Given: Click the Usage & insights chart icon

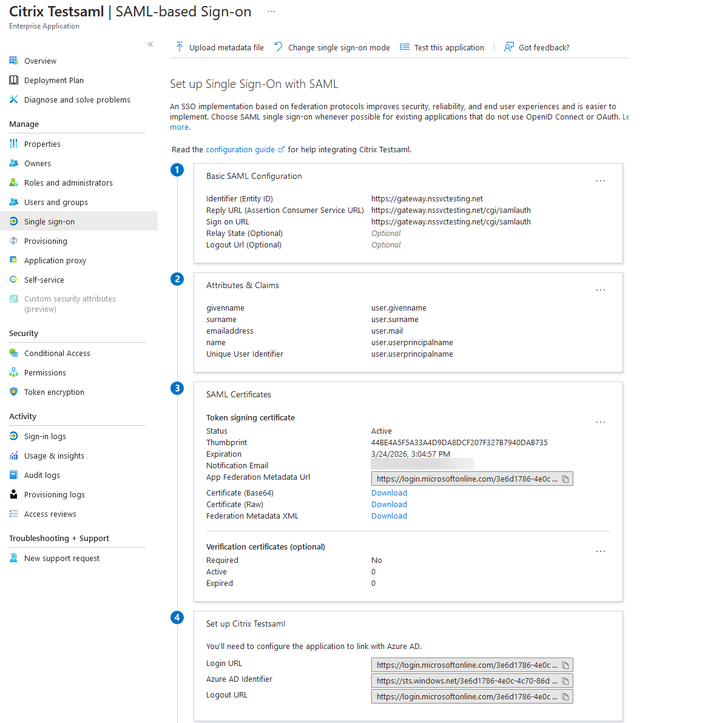Looking at the screenshot, I should pyautogui.click(x=13, y=456).
